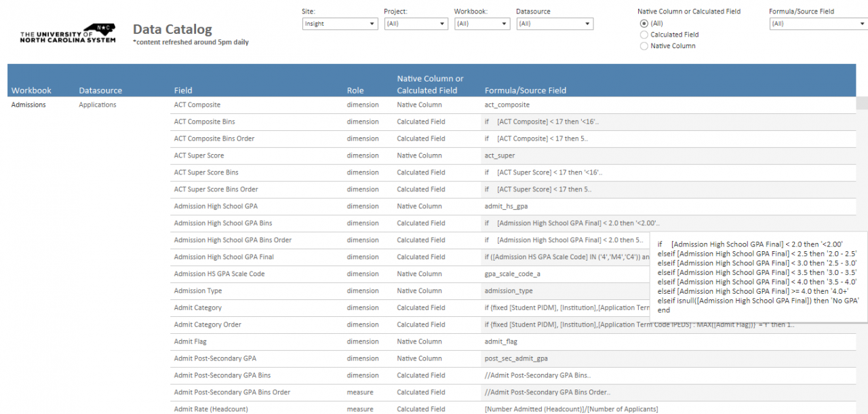Screen dimensions: 868x414
Task: Open the Site filter dropdown showing Insight
Action: [339, 23]
